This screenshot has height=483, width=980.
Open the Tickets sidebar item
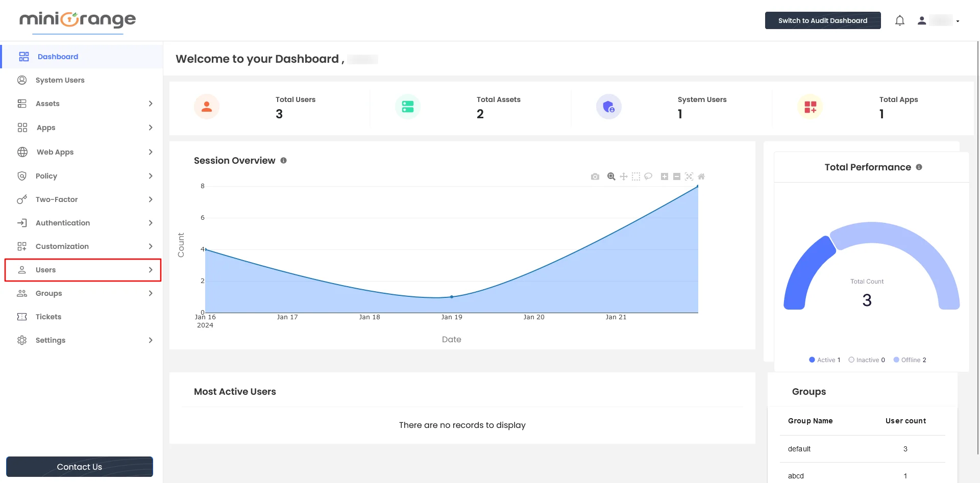(48, 317)
